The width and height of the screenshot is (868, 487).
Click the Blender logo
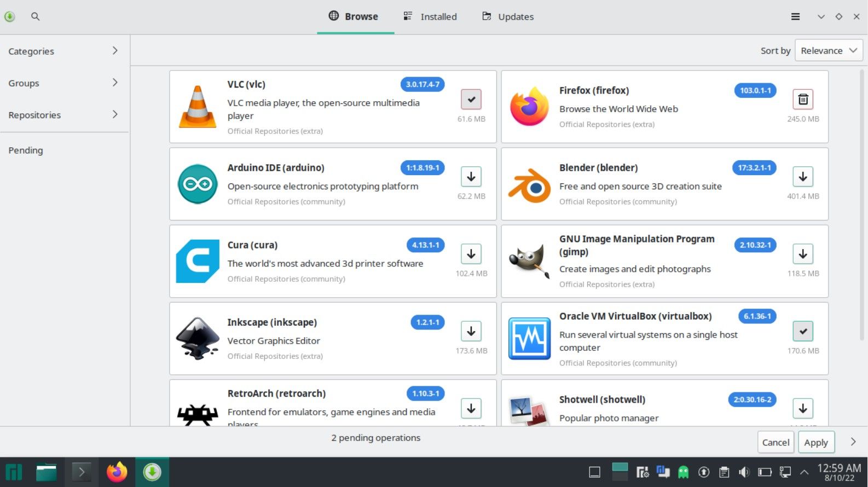click(529, 185)
